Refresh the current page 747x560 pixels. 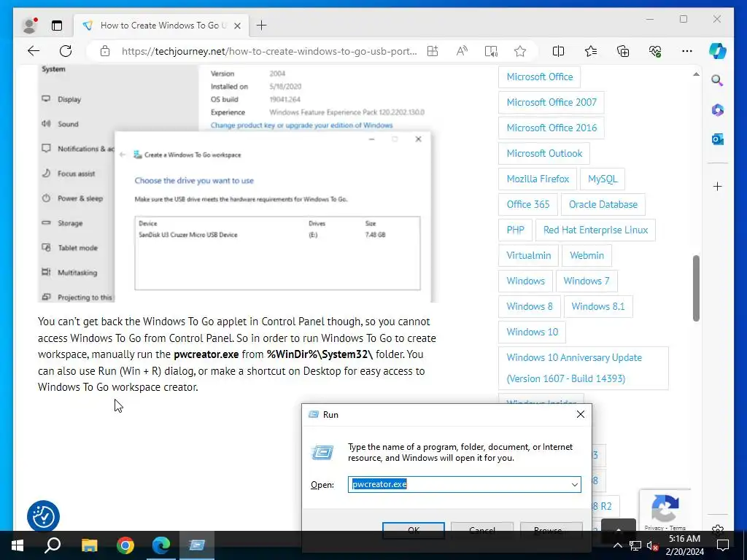click(66, 51)
